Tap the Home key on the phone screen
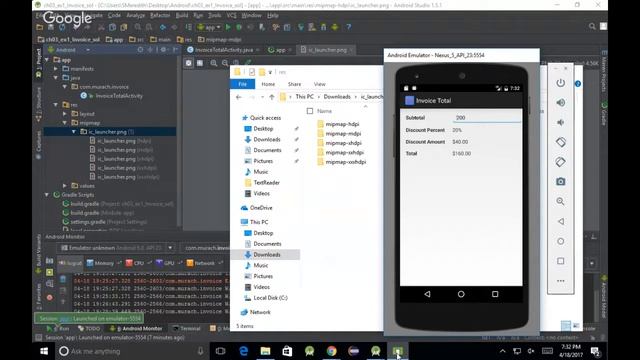The height and width of the screenshot is (360, 640). pyautogui.click(x=461, y=294)
